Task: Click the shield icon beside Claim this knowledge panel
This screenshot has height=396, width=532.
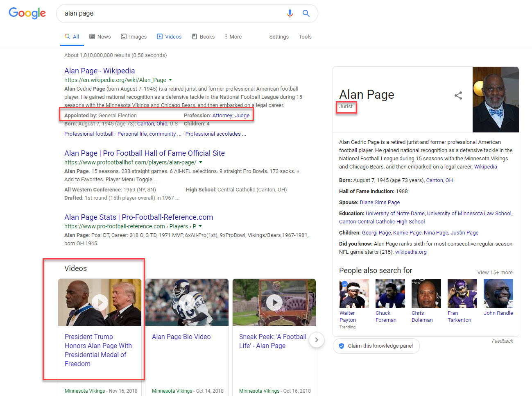Action: pyautogui.click(x=342, y=346)
